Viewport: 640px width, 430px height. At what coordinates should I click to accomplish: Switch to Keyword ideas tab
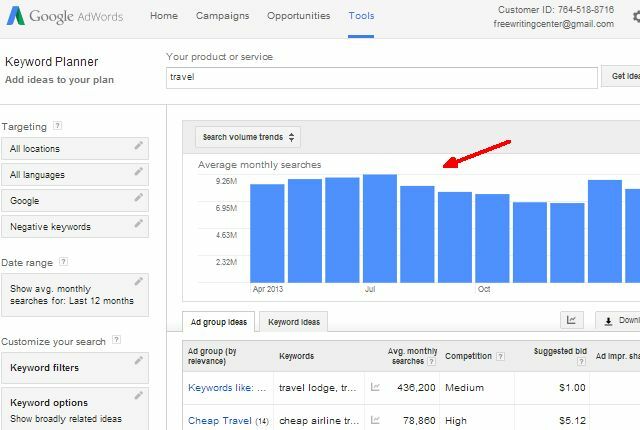(294, 322)
